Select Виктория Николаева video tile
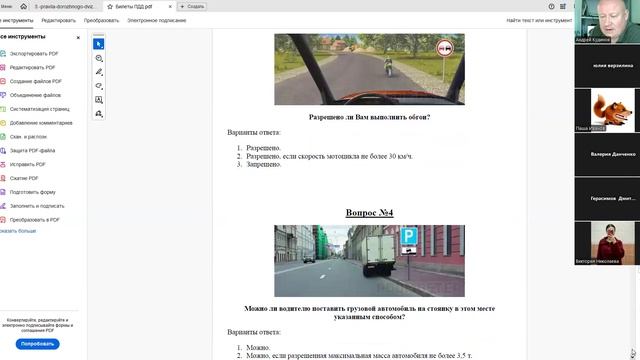 [607, 243]
